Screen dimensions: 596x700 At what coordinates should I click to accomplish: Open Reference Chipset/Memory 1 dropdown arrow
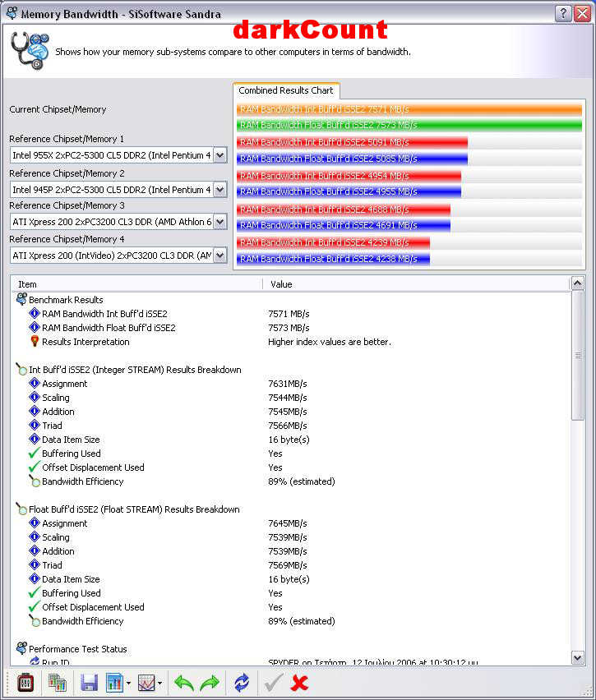(x=219, y=155)
